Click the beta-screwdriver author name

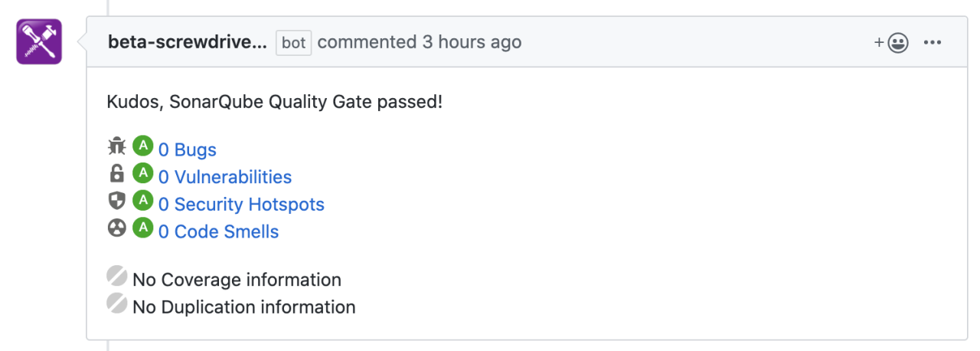coord(188,42)
